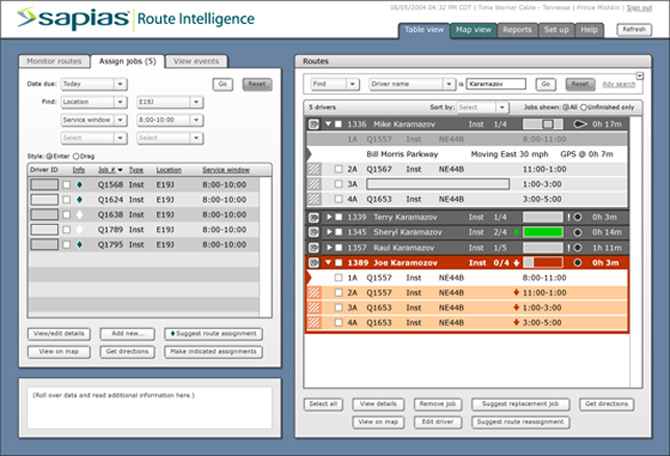Click down arrow beside 0/4 on Joe Karamozov row
This screenshot has height=456, width=670.
[516, 263]
